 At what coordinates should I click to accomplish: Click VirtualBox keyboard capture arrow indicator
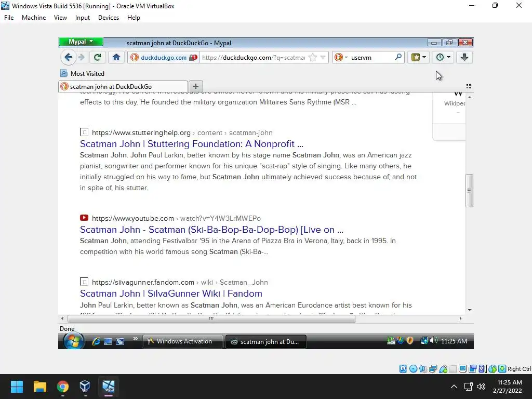click(x=502, y=369)
